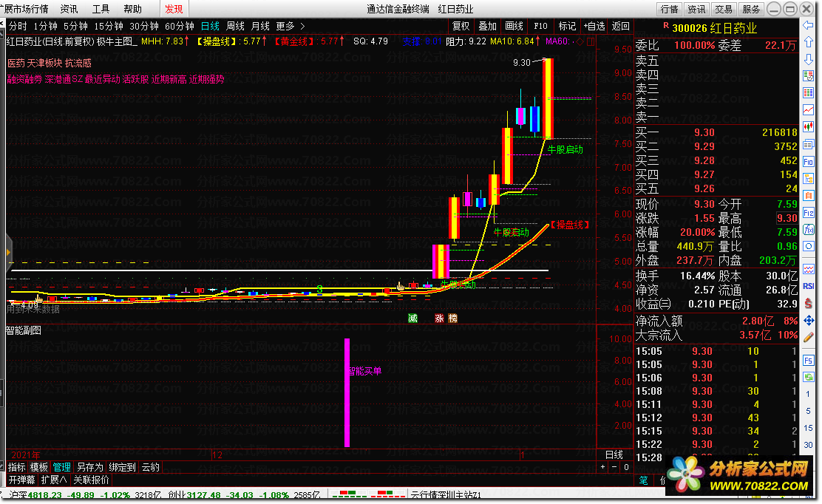Viewport: 822px width, 504px height.
Task: Open the 模板 template tab
Action: coord(39,467)
